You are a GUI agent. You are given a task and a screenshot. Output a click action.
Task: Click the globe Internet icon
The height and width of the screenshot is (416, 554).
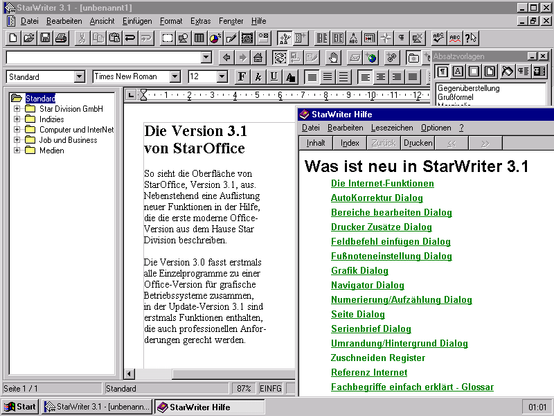pyautogui.click(x=371, y=57)
